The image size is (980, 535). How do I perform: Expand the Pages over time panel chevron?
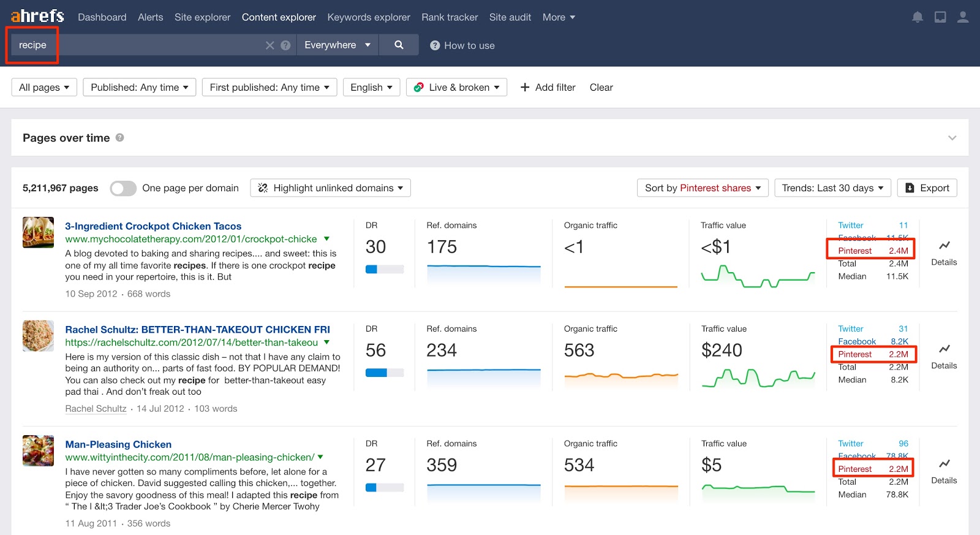[952, 138]
